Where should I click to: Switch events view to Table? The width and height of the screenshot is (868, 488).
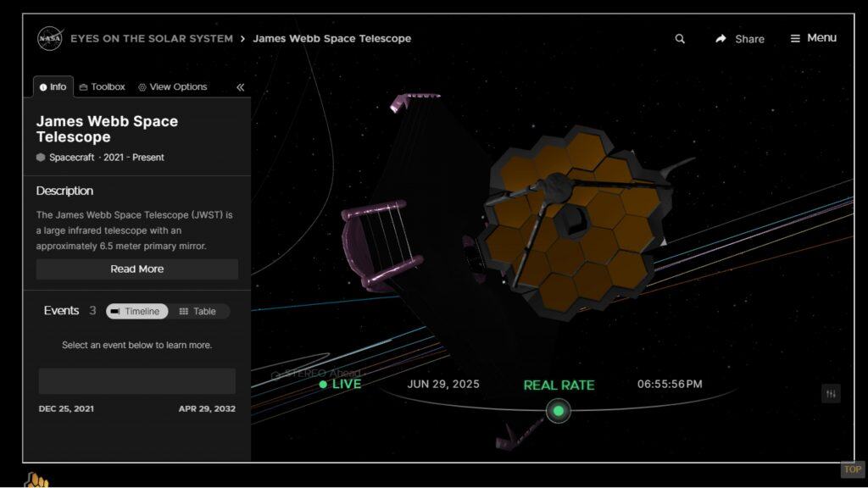pos(198,312)
